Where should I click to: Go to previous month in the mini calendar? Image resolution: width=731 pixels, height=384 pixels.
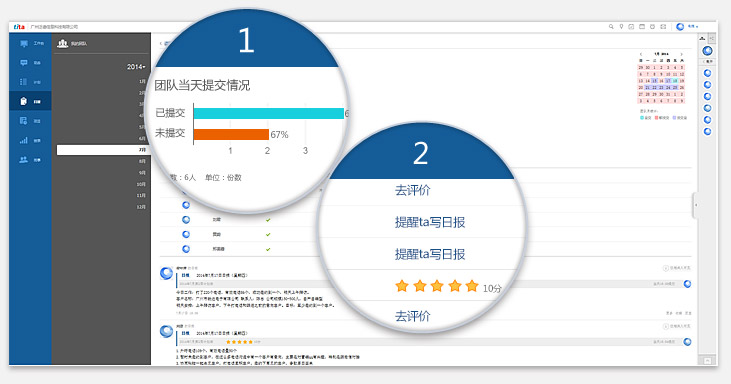point(641,54)
